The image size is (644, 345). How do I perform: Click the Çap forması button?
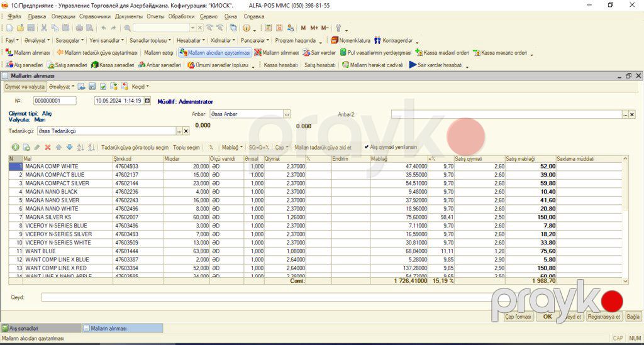pos(518,317)
